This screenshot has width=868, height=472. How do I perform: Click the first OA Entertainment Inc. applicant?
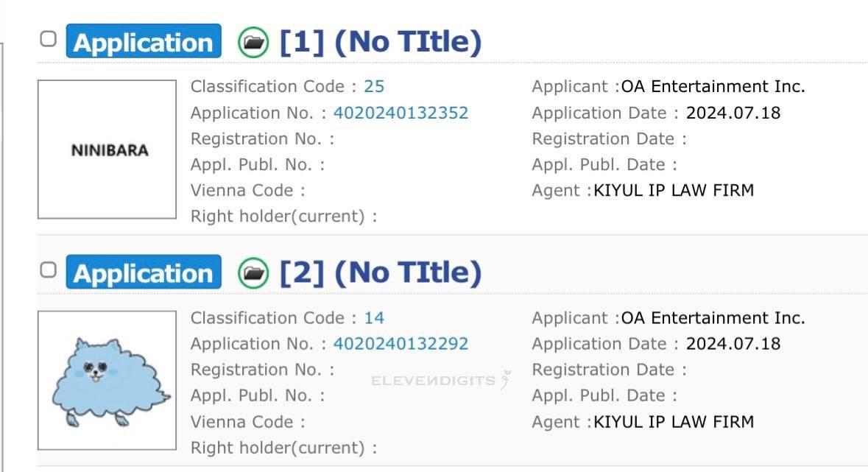coord(713,87)
